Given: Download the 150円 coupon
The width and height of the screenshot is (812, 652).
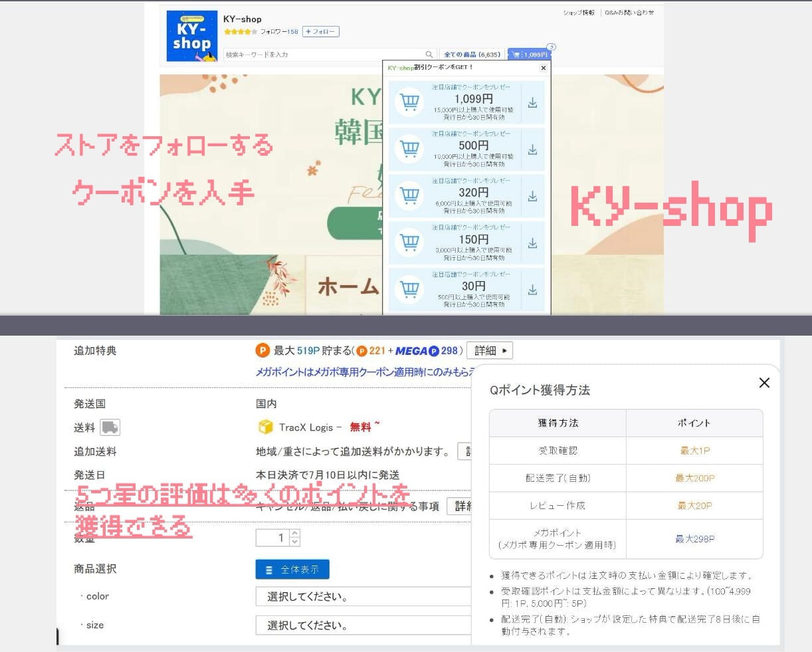Looking at the screenshot, I should (x=532, y=244).
